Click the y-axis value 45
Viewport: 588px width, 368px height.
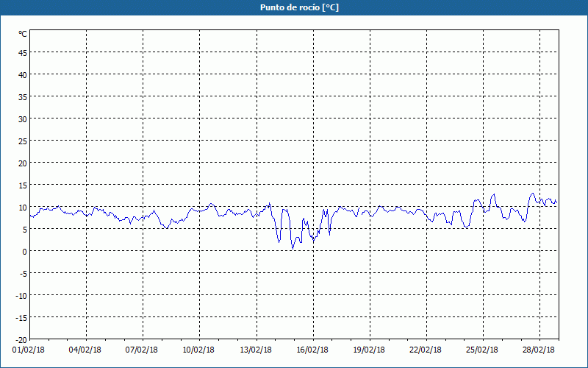[23, 53]
